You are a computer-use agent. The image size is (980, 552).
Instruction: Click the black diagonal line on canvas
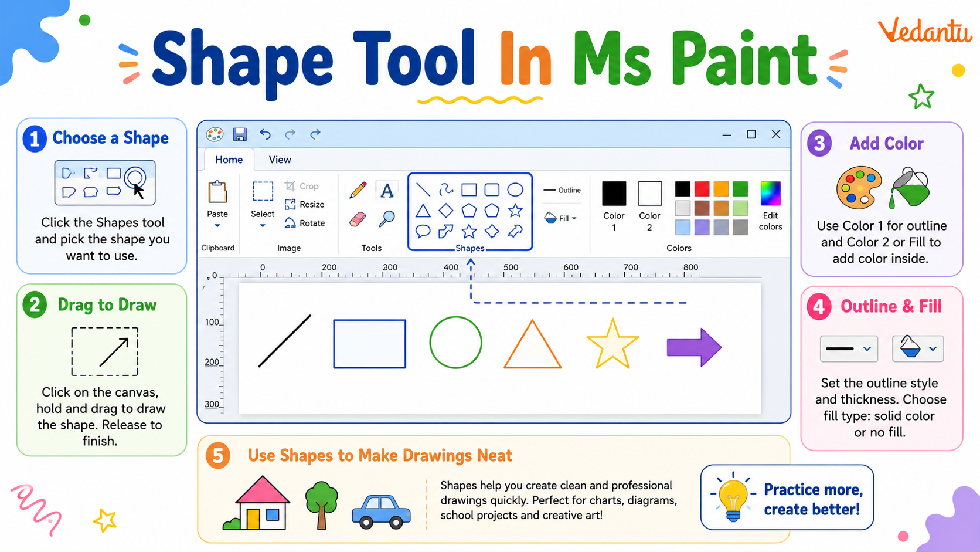(285, 341)
